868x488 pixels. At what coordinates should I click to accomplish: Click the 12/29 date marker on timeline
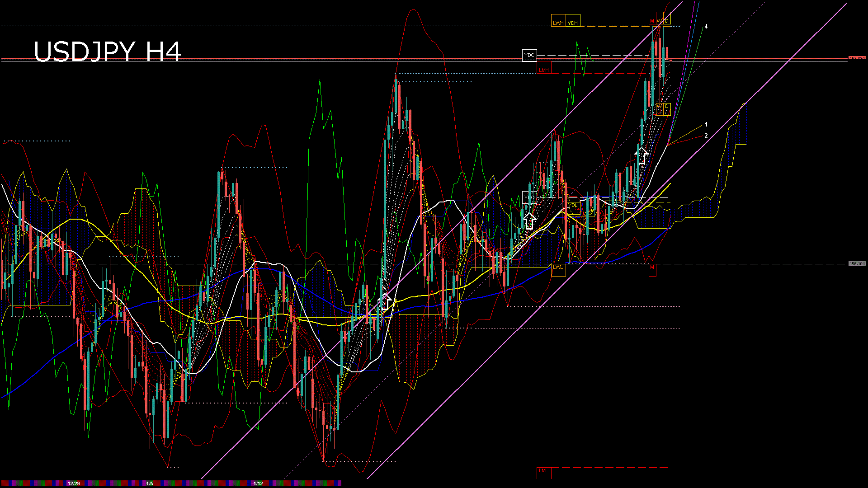(73, 483)
